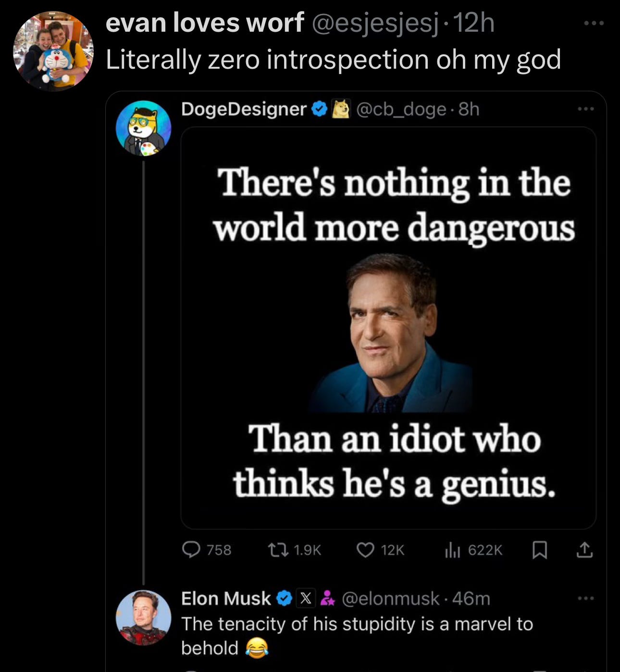
Task: Open the @esjesjesj profile handle
Action: (x=375, y=23)
